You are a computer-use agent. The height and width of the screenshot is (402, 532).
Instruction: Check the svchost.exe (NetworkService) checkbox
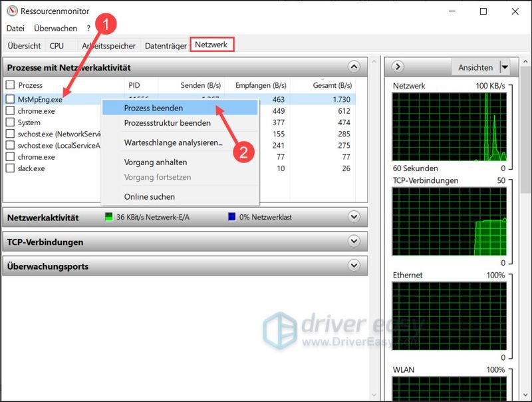(10, 134)
